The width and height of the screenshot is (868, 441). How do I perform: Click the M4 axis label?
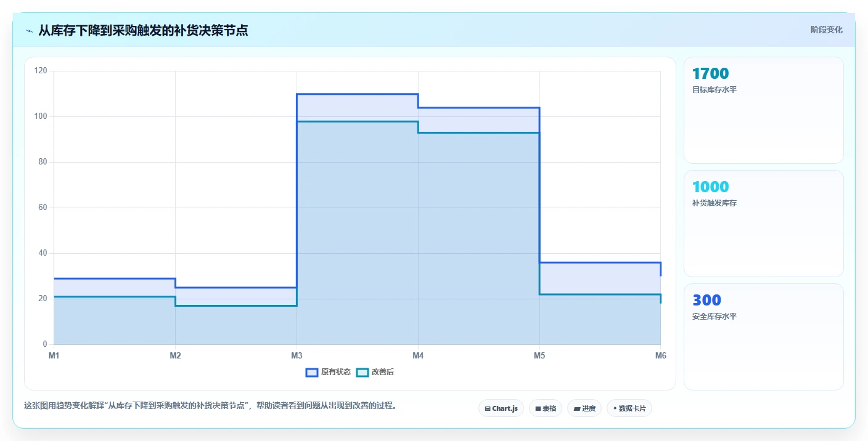[418, 356]
